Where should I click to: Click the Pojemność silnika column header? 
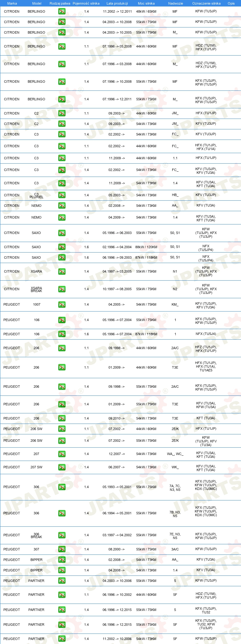pos(86,3)
